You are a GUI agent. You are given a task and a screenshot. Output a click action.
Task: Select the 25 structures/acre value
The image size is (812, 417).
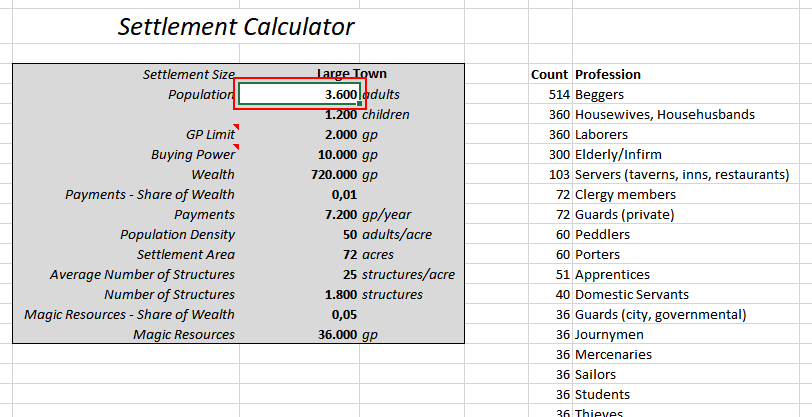[300, 275]
